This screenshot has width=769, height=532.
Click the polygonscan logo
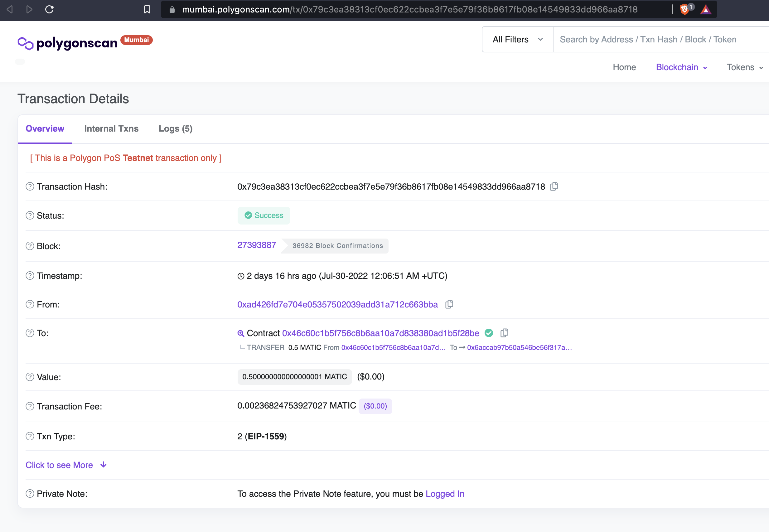tap(68, 43)
